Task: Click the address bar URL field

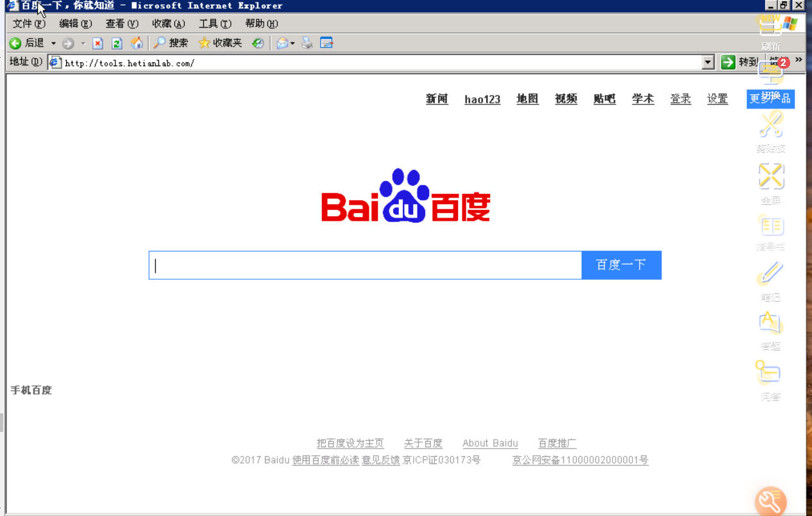Action: pyautogui.click(x=382, y=63)
